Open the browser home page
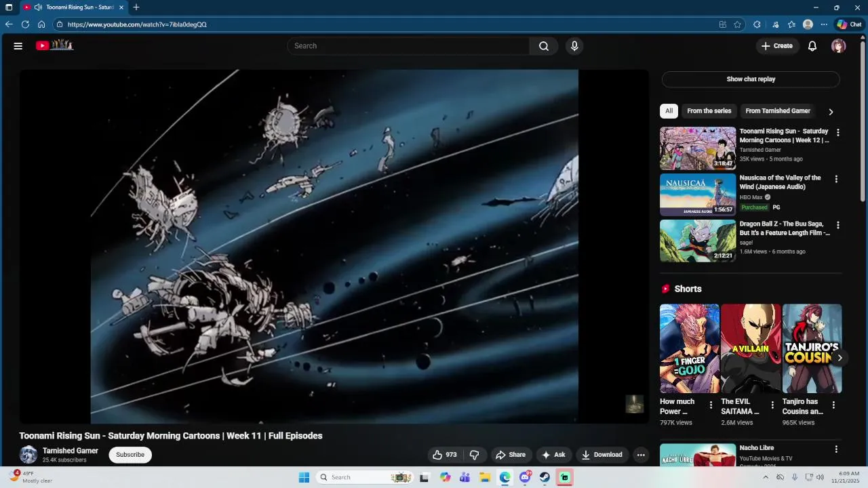Image resolution: width=868 pixels, height=488 pixels. click(41, 24)
